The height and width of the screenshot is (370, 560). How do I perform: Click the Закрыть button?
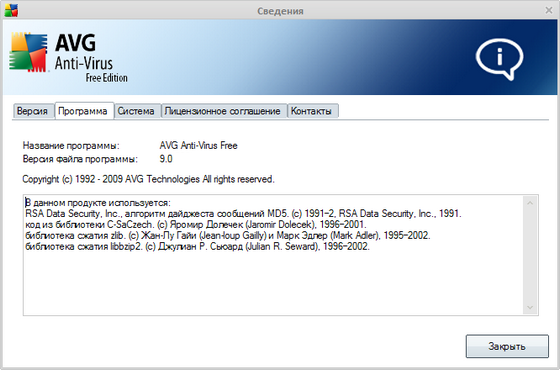(507, 346)
